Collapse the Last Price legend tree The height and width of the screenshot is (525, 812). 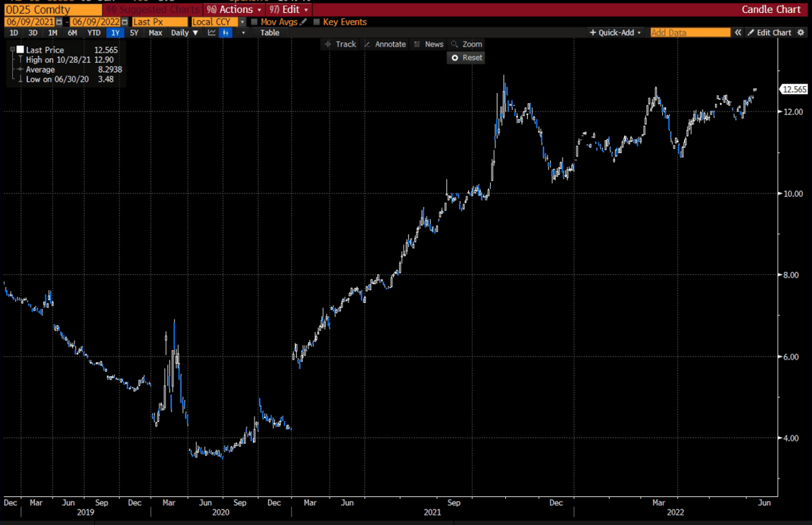pos(12,50)
